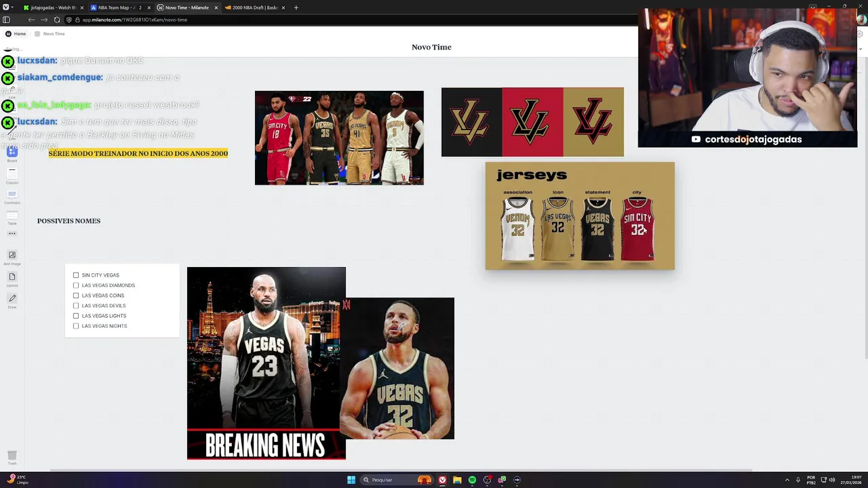The width and height of the screenshot is (868, 488).
Task: Check the LAS VEGAS LIGHTS checkbox
Action: click(76, 316)
